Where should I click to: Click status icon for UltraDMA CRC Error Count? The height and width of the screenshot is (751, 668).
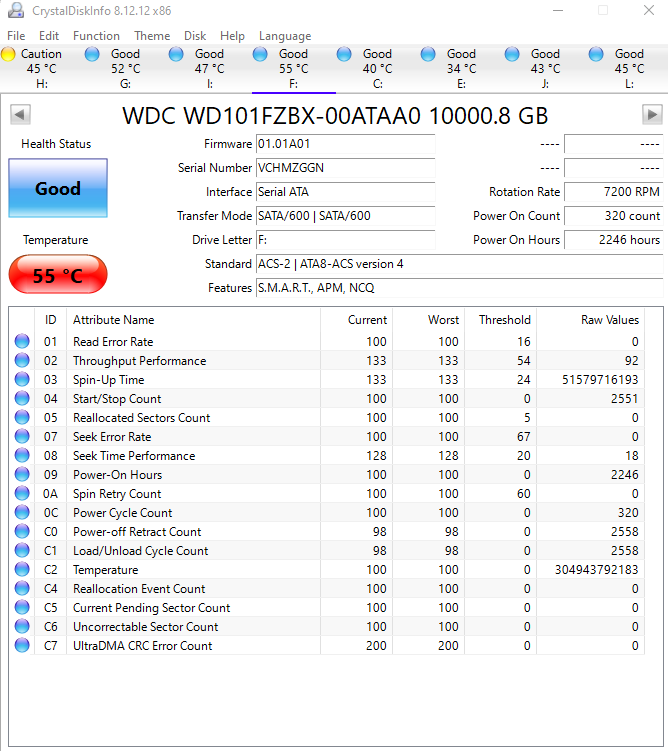pyautogui.click(x=22, y=645)
